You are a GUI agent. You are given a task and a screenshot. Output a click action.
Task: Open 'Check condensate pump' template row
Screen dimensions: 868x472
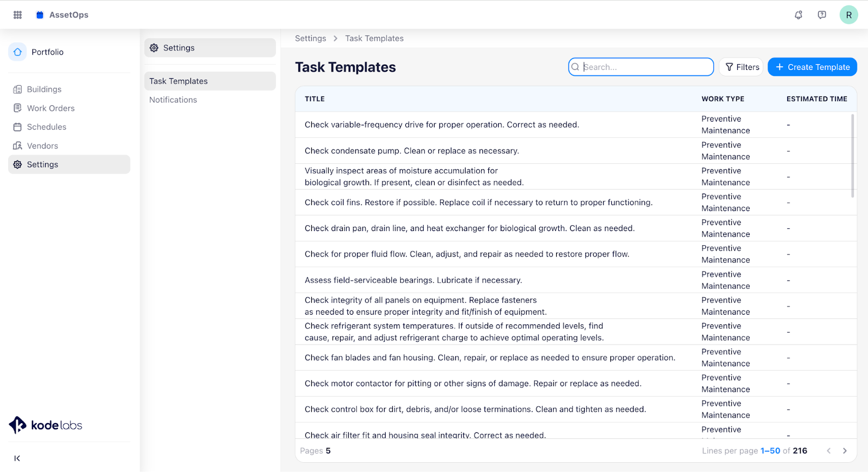576,151
